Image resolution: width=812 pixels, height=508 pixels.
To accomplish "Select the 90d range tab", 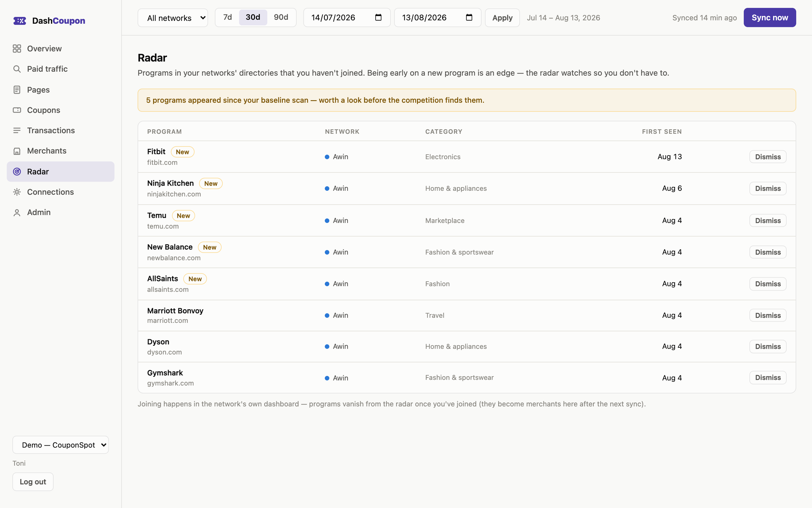I will pyautogui.click(x=281, y=17).
